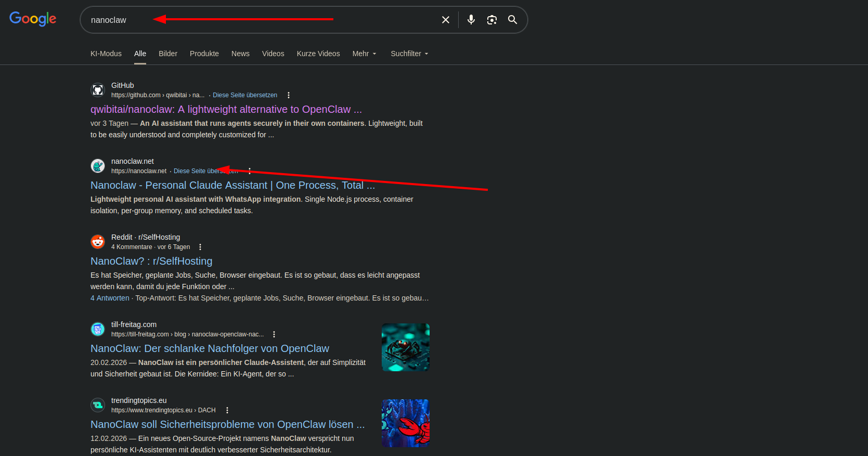This screenshot has height=456, width=868.
Task: Start voice search with the microphone icon
Action: pos(471,20)
